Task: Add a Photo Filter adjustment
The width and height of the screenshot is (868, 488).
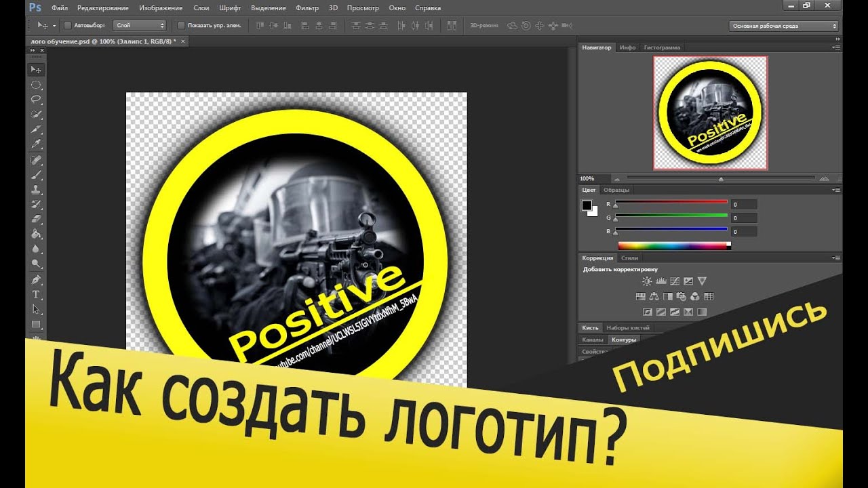Action: (x=682, y=296)
